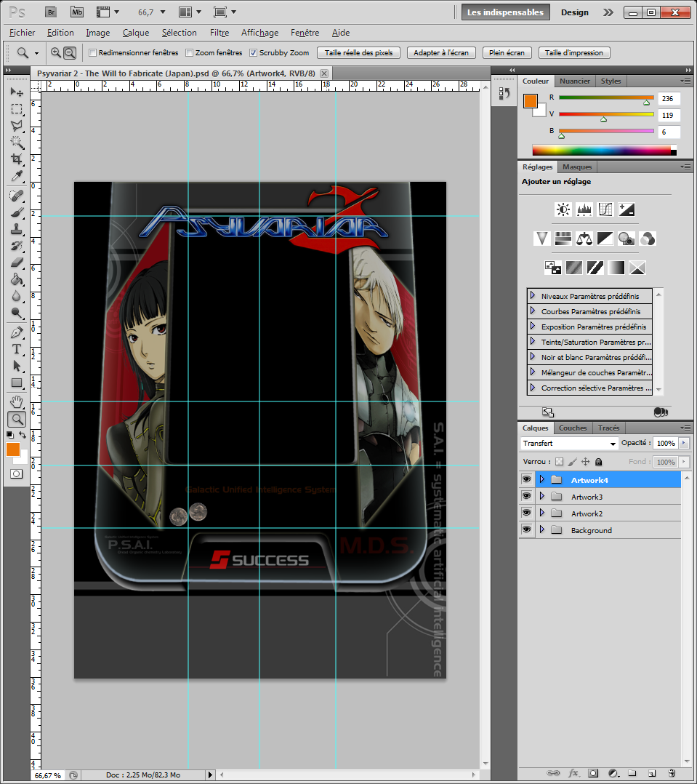This screenshot has width=697, height=784.
Task: Click Taille réelle des pixels button
Action: [358, 53]
